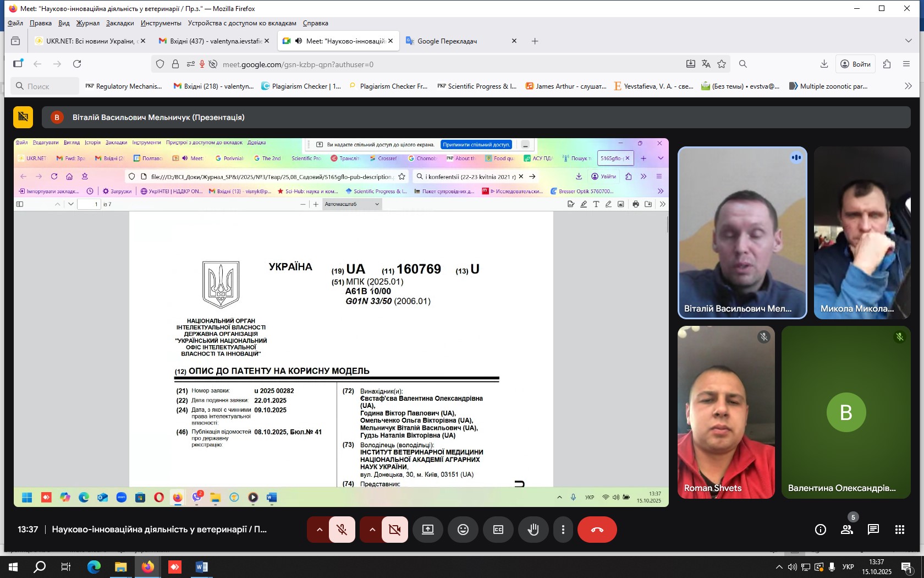
Task: Open Plagiarism Checker bookmark link
Action: tap(301, 86)
